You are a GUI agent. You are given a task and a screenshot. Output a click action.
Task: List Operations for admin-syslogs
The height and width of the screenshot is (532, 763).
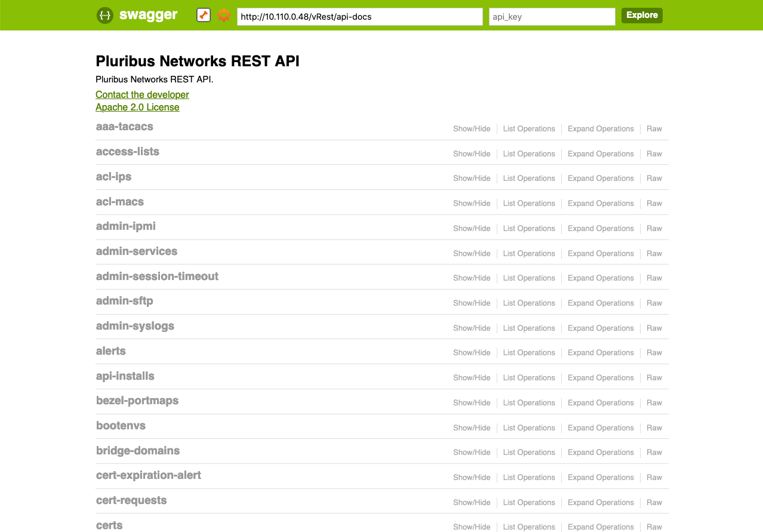[x=529, y=328]
